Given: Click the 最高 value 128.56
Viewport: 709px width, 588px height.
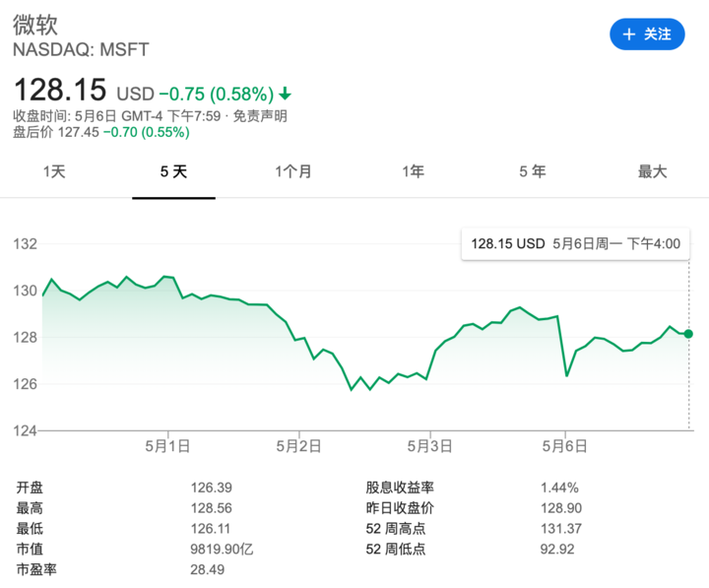Looking at the screenshot, I should point(211,508).
